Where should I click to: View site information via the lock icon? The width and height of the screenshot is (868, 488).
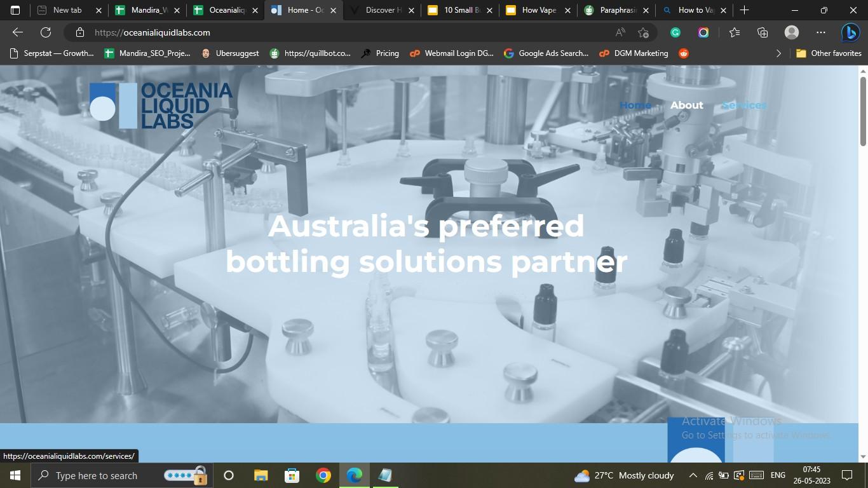tap(80, 32)
